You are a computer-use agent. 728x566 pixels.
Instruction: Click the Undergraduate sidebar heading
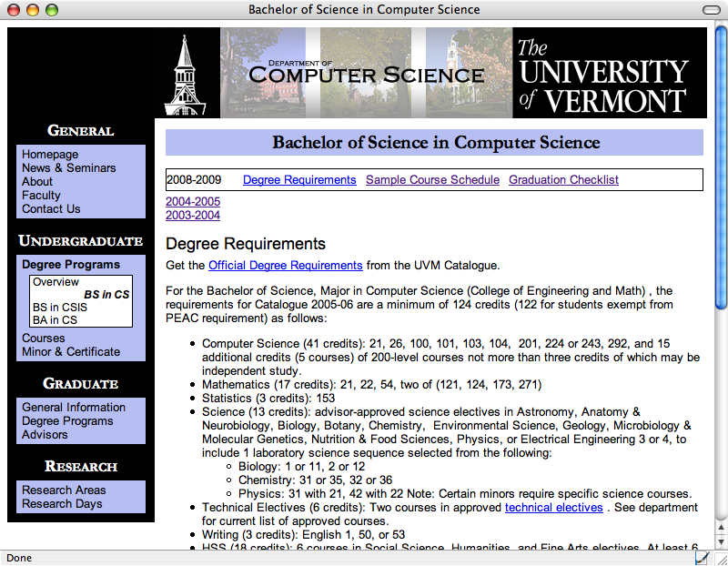pyautogui.click(x=81, y=241)
